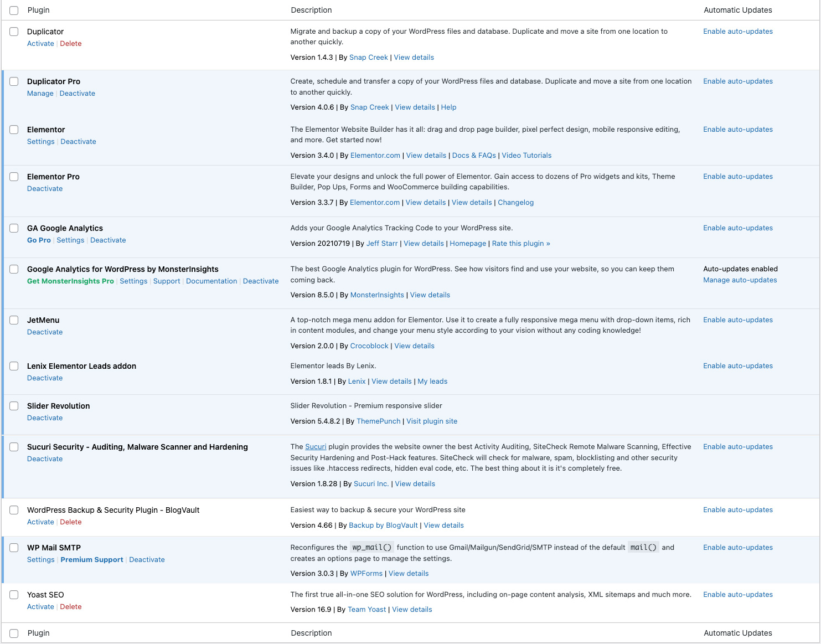View details for JetMenu plugin

pyautogui.click(x=414, y=346)
